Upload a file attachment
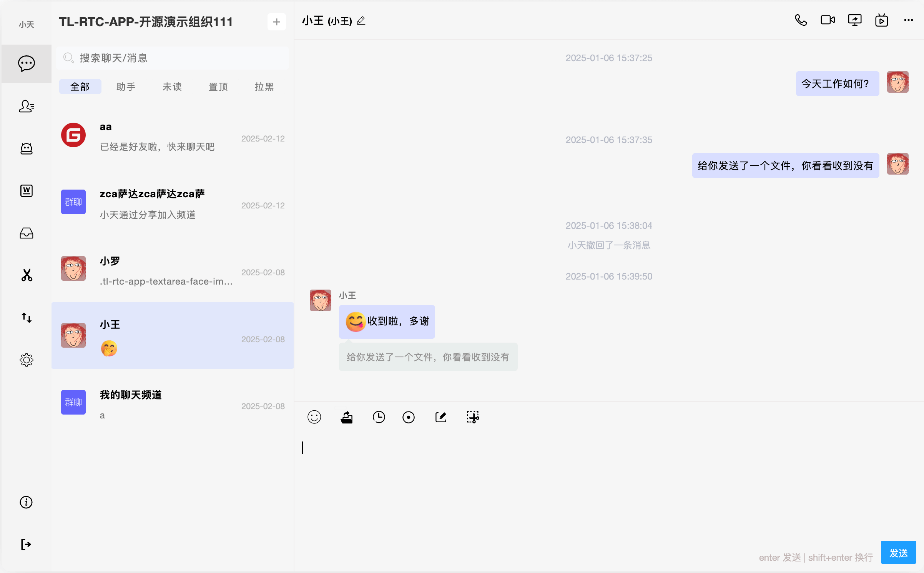 click(x=346, y=417)
